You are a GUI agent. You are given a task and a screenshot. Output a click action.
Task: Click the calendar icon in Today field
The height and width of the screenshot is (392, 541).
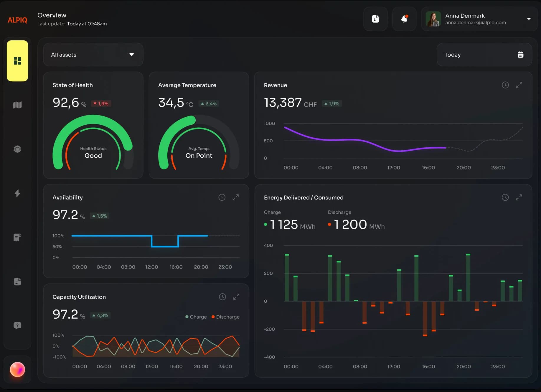[x=520, y=55]
